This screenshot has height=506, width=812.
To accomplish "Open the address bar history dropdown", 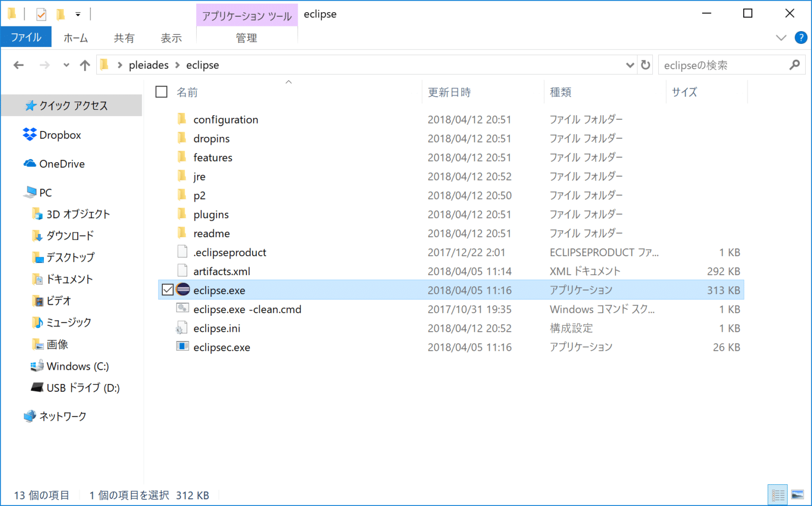I will 630,64.
